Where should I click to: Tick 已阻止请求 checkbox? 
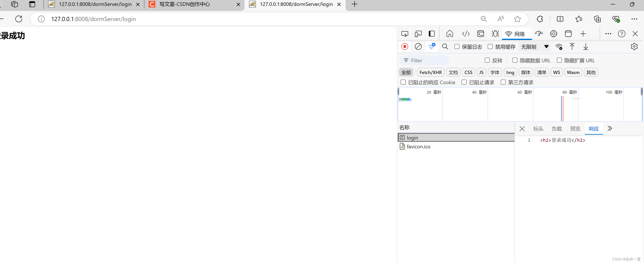click(x=464, y=82)
